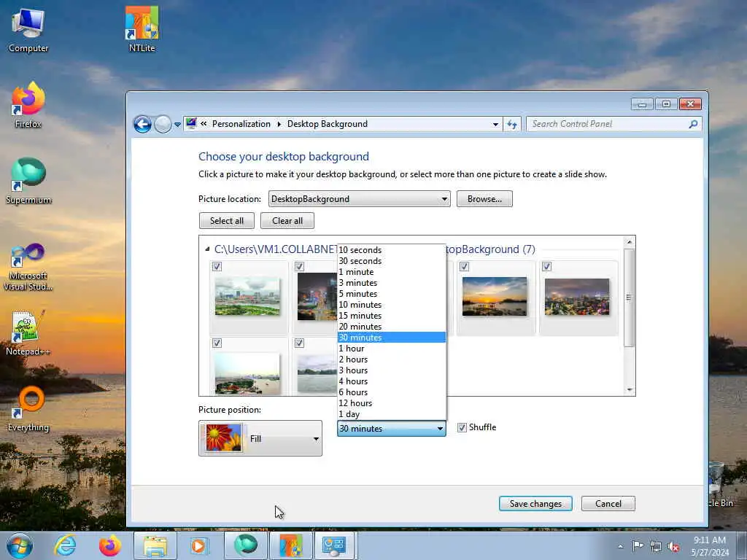Expand the Personalization breadcrumb arrow
The width and height of the screenshot is (747, 560).
coord(279,124)
